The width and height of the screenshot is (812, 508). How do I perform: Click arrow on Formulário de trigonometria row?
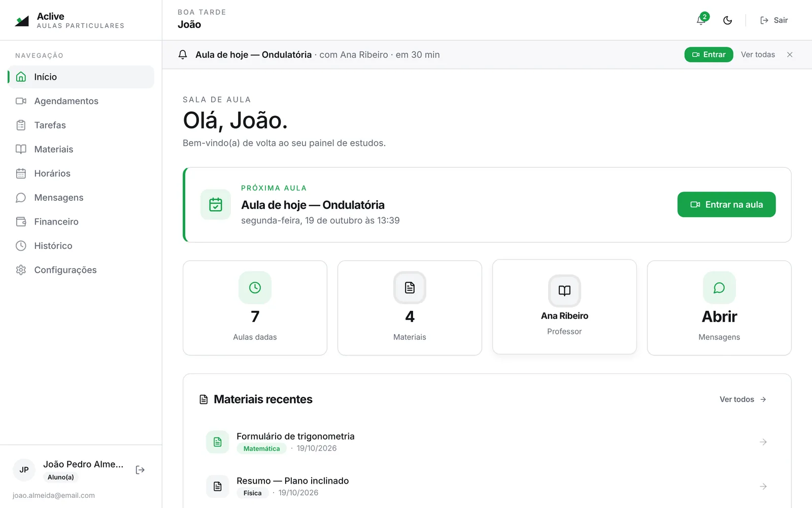click(x=763, y=442)
